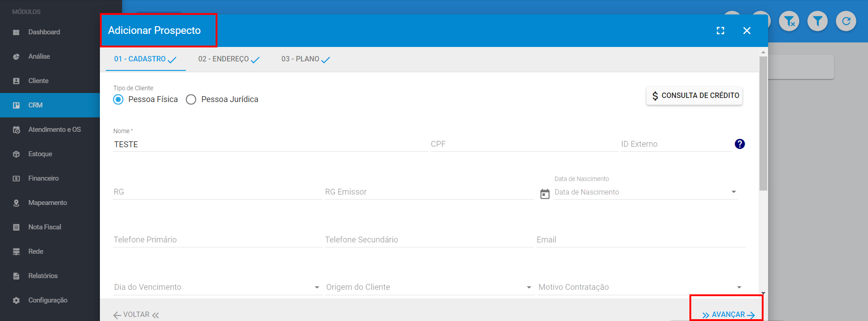The width and height of the screenshot is (868, 321).
Task: Click the Relatórios file icon
Action: (16, 276)
